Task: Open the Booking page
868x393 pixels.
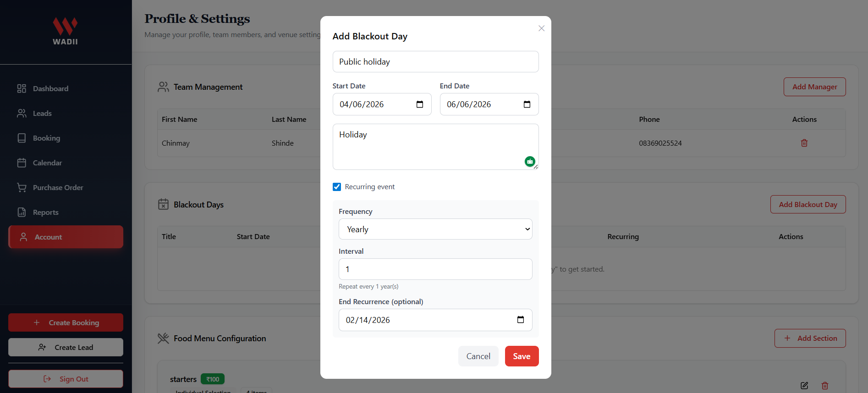Action: click(66, 138)
